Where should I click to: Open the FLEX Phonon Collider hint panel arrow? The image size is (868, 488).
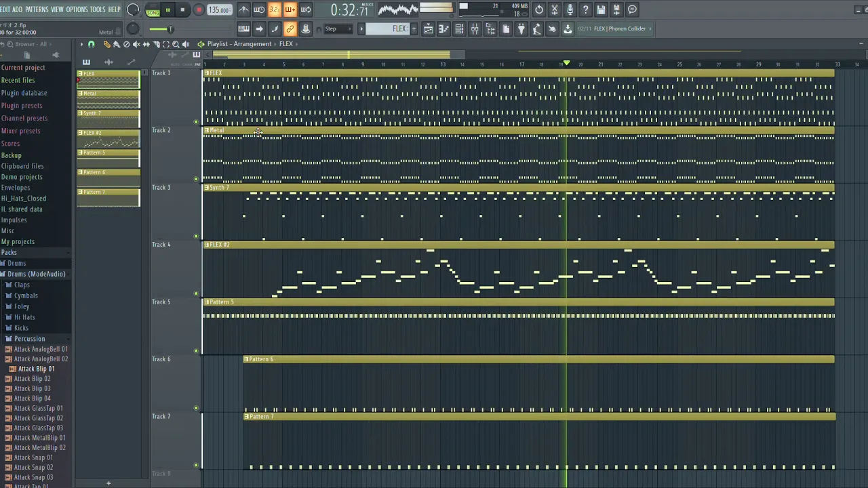pos(651,28)
